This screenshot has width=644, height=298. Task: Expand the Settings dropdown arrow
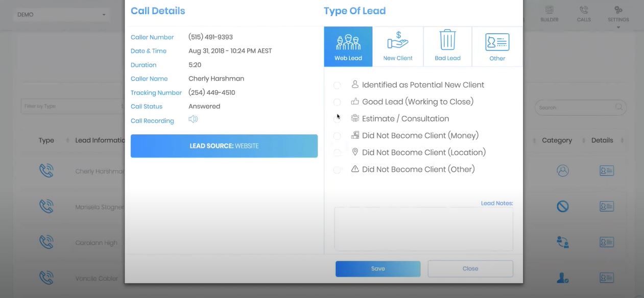tap(618, 28)
